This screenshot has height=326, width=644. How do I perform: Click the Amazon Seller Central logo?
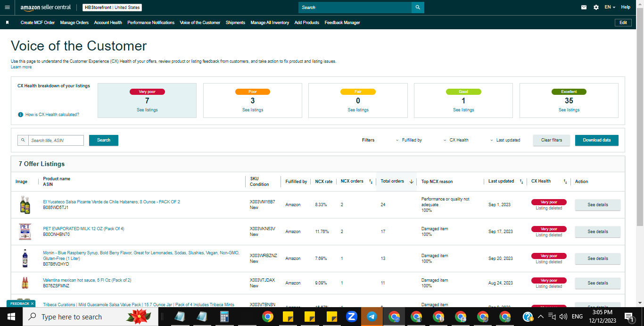click(45, 8)
